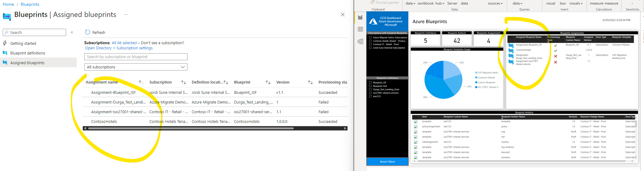Screen dimensions: 644x171
Task: Click green check for ContosoHotels state
Action: [x=556, y=51]
